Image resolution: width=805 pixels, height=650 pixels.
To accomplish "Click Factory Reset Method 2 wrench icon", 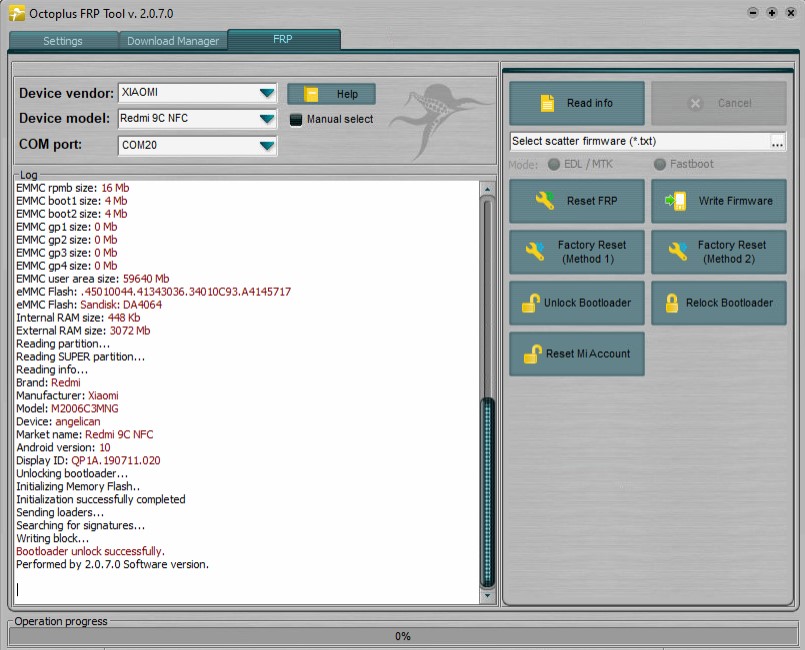I will point(677,252).
